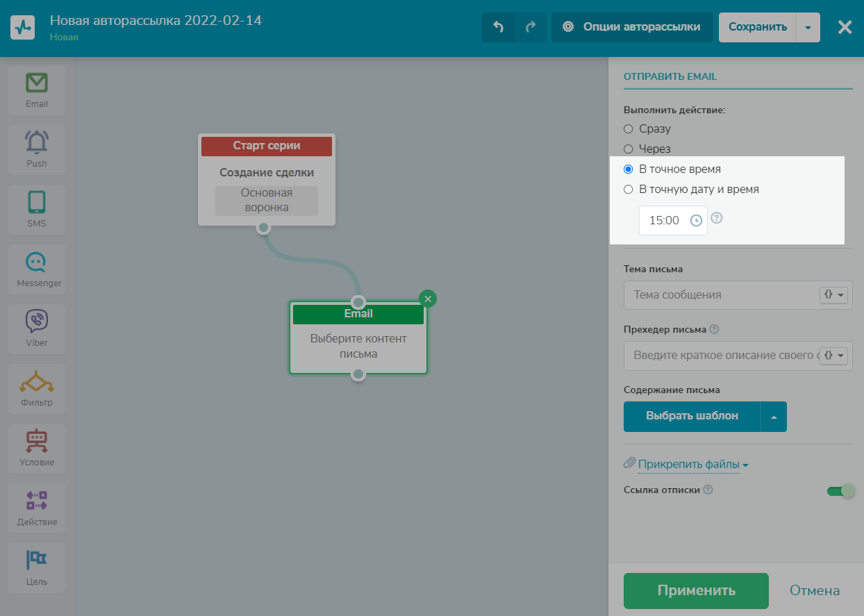Select the Условие block icon
The image size is (864, 616).
tap(37, 447)
